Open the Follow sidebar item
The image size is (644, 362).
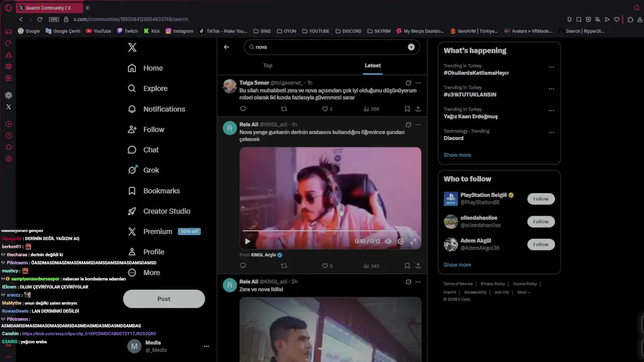tap(146, 129)
